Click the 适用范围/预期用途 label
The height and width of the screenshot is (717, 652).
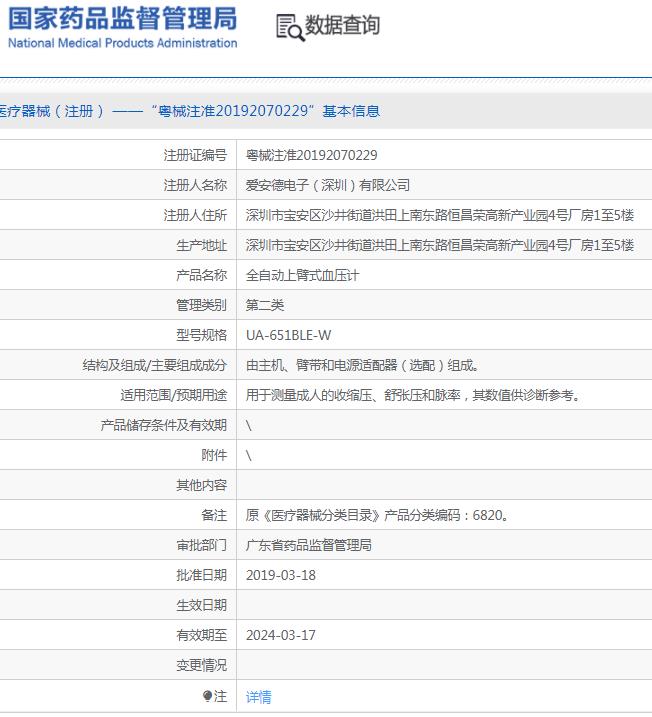click(174, 395)
